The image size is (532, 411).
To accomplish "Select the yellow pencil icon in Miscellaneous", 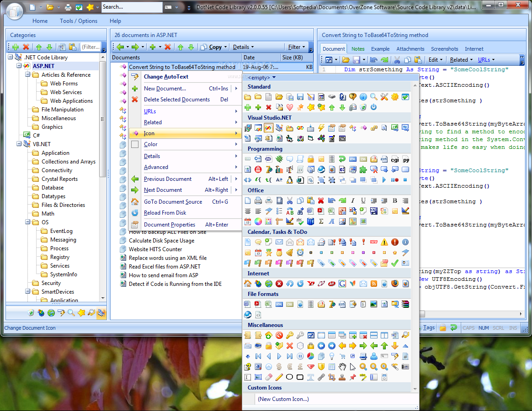I will 279,377.
